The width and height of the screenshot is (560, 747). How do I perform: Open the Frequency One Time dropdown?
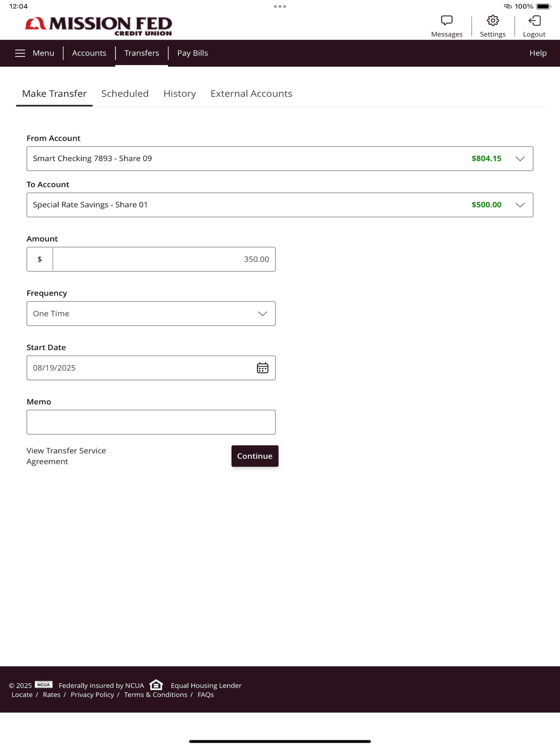[x=151, y=313]
